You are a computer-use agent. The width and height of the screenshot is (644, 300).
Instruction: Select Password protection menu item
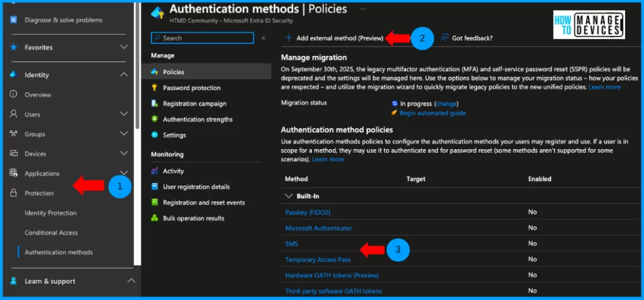[x=191, y=87]
